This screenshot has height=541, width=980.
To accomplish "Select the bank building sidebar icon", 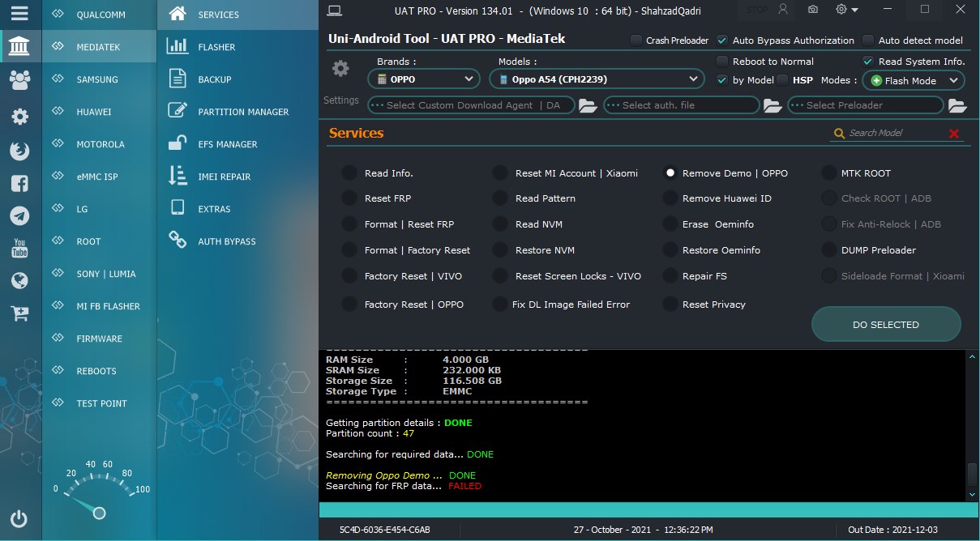I will (19, 47).
